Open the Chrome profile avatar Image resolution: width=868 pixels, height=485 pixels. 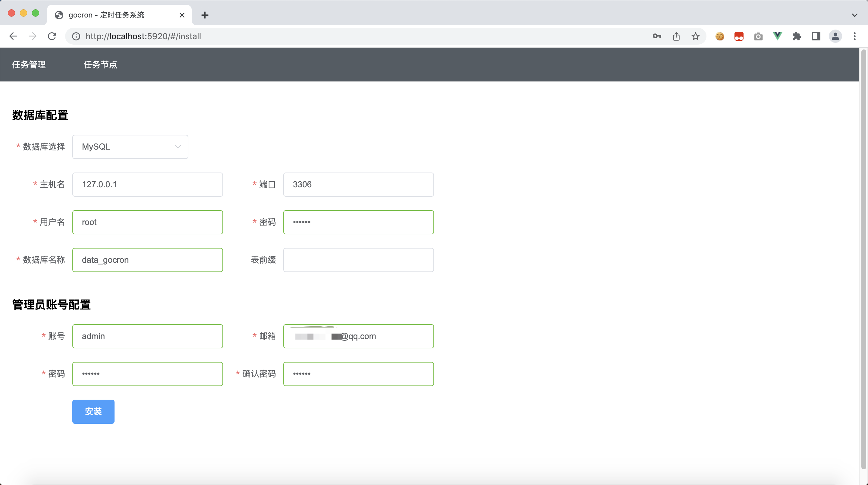[835, 36]
